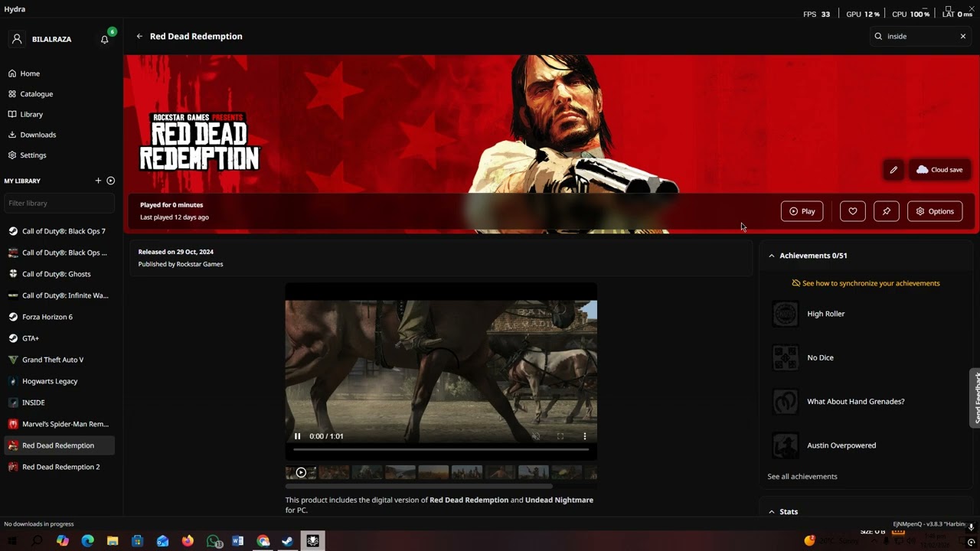
Task: Open the BILALRAZA user profile
Action: point(42,39)
